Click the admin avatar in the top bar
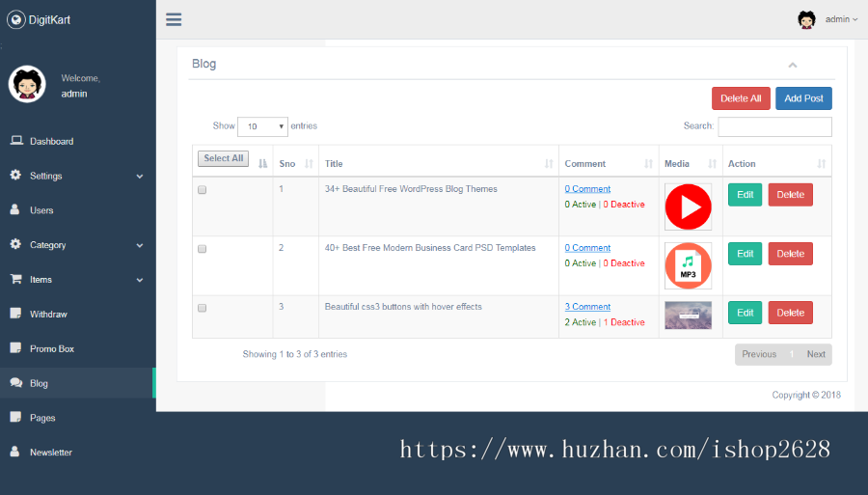868x495 pixels. point(806,19)
